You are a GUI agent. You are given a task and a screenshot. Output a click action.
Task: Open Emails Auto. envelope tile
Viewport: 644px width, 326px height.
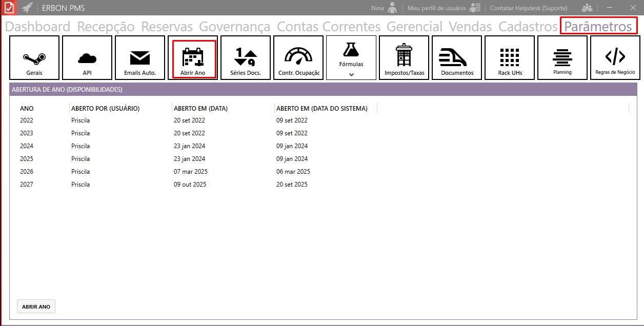(140, 57)
